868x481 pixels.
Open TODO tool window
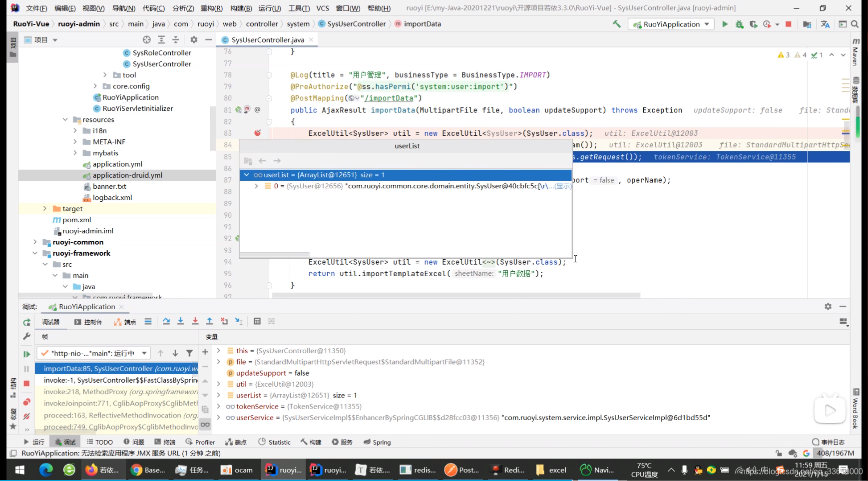(100, 442)
